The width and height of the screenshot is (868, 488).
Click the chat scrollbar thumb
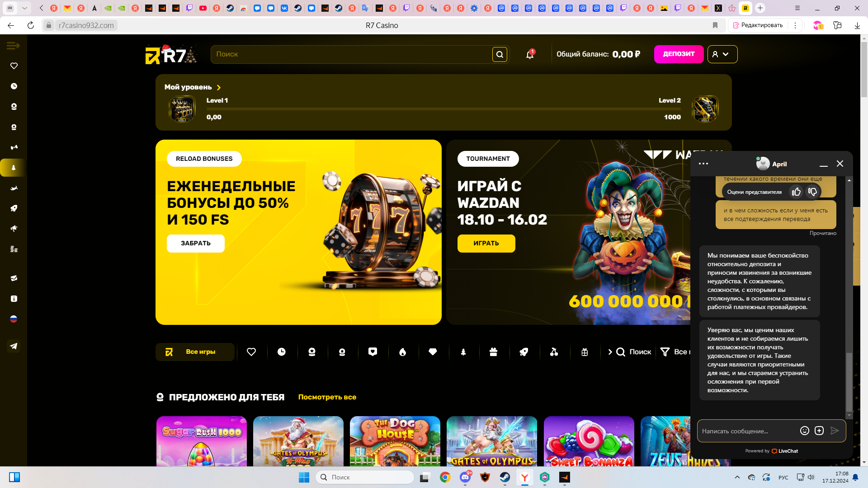click(x=849, y=382)
